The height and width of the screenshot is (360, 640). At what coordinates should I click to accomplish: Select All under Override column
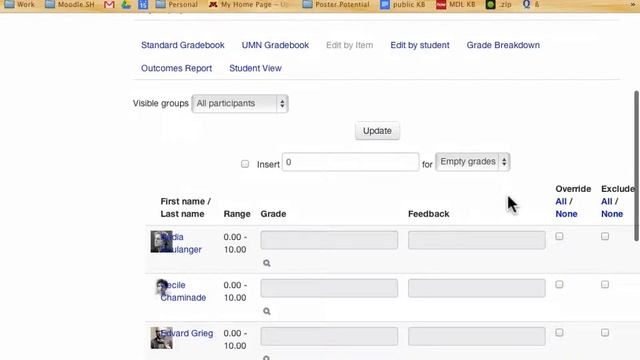click(x=561, y=201)
